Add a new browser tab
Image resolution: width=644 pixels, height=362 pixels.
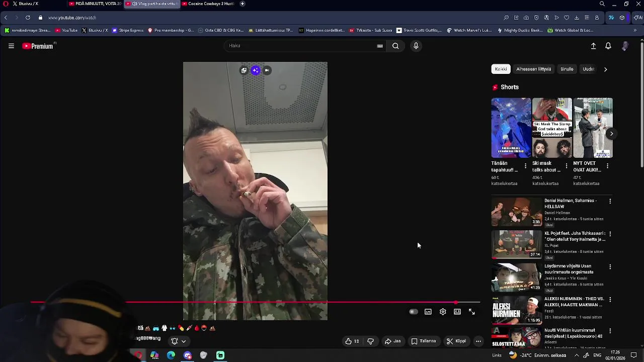[x=243, y=4]
